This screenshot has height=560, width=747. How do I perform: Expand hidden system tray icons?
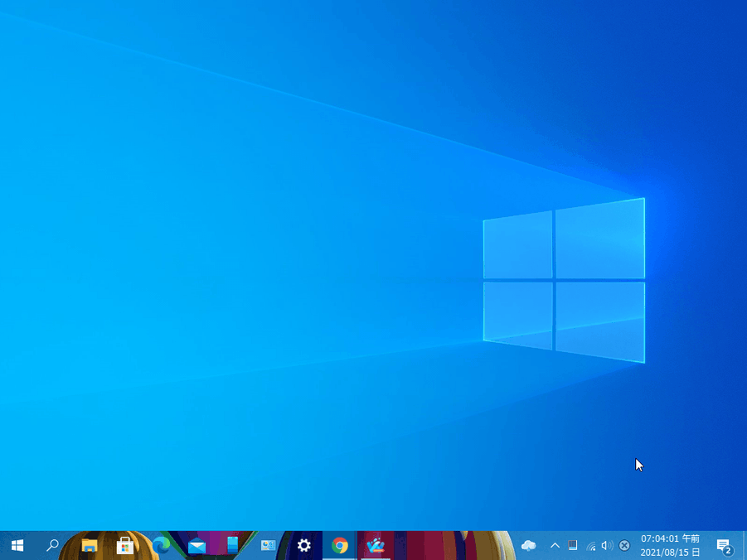pos(555,546)
